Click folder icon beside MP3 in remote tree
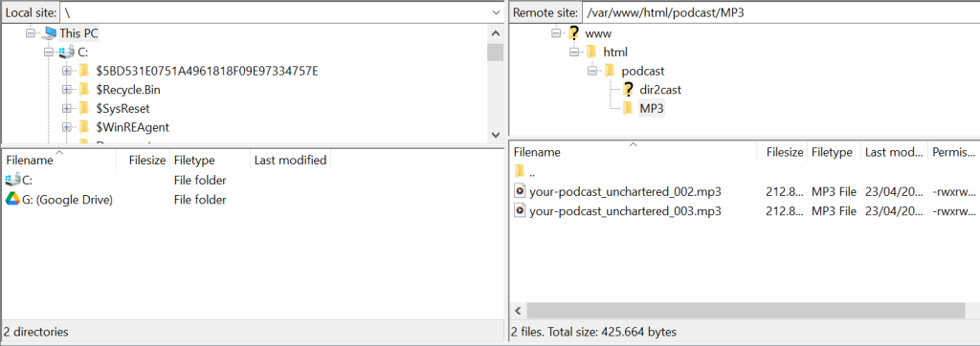The width and height of the screenshot is (980, 346). click(x=628, y=108)
